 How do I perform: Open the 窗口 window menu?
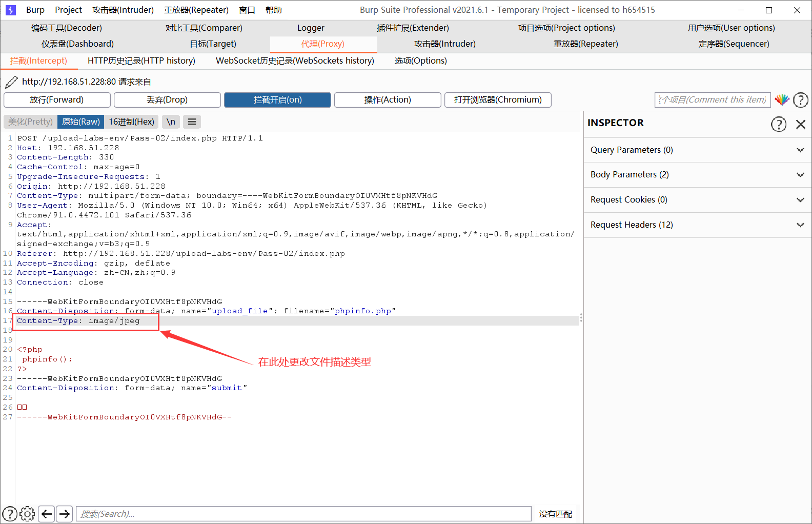[247, 10]
